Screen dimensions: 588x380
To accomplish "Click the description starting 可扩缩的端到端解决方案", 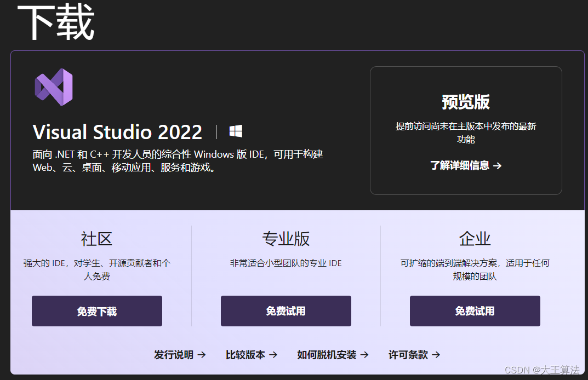I will (x=475, y=270).
